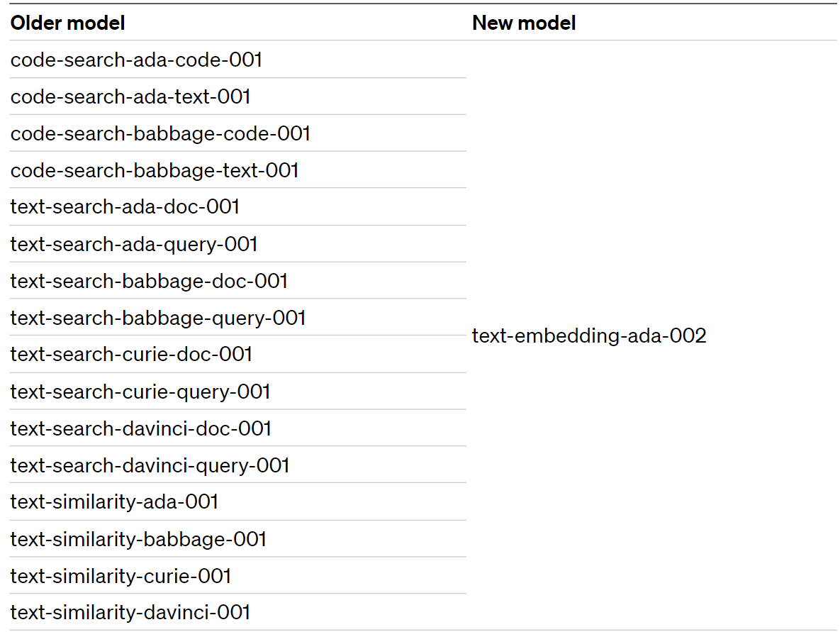
Task: Select the text-search-curie-doc-001 row
Action: coord(131,354)
